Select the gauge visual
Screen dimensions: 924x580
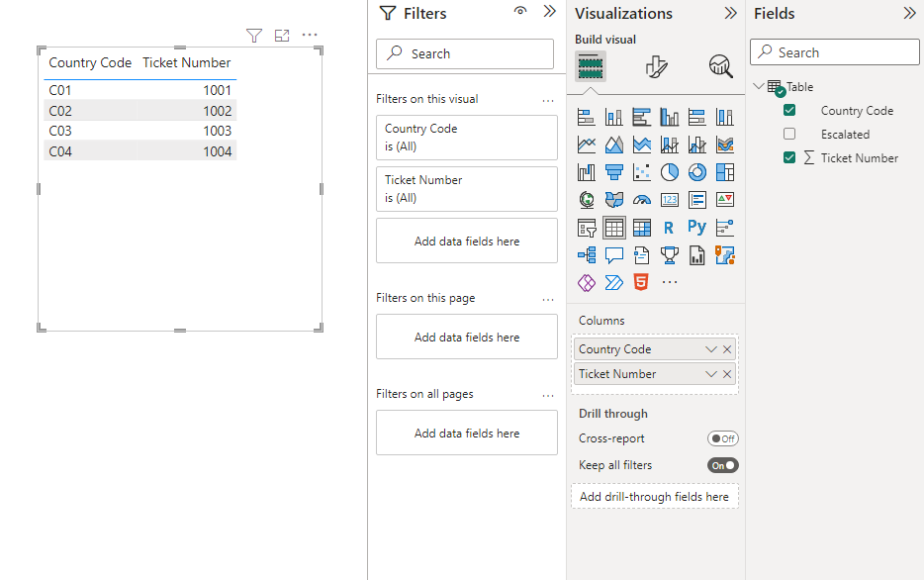click(642, 200)
